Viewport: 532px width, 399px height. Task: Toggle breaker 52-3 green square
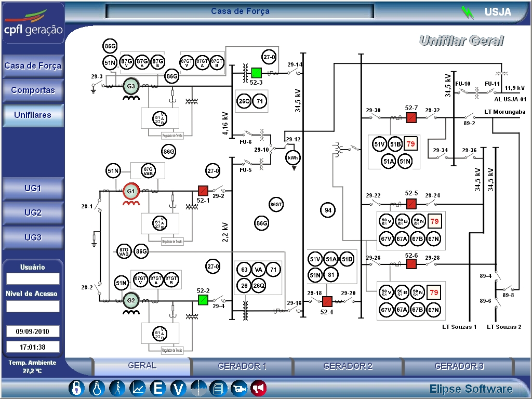tap(256, 73)
